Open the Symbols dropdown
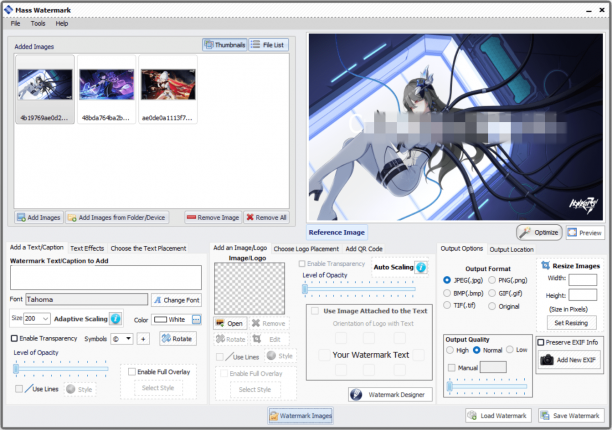 click(128, 339)
